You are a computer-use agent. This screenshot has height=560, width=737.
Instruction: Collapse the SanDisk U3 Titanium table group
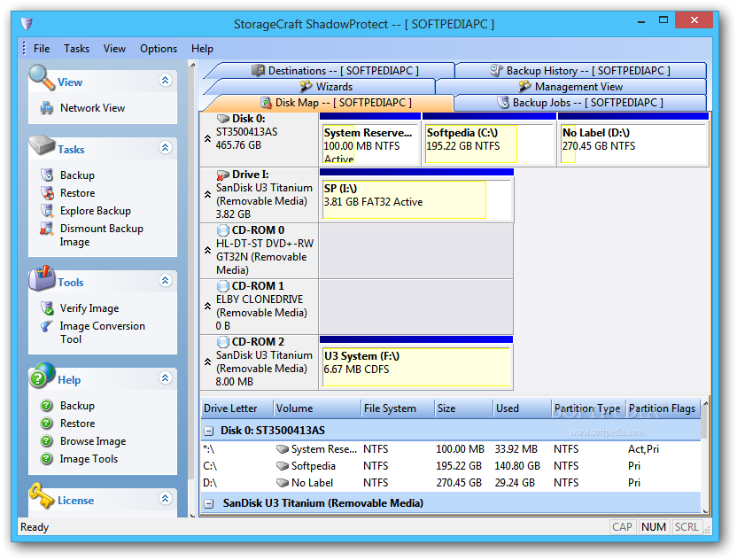point(209,504)
